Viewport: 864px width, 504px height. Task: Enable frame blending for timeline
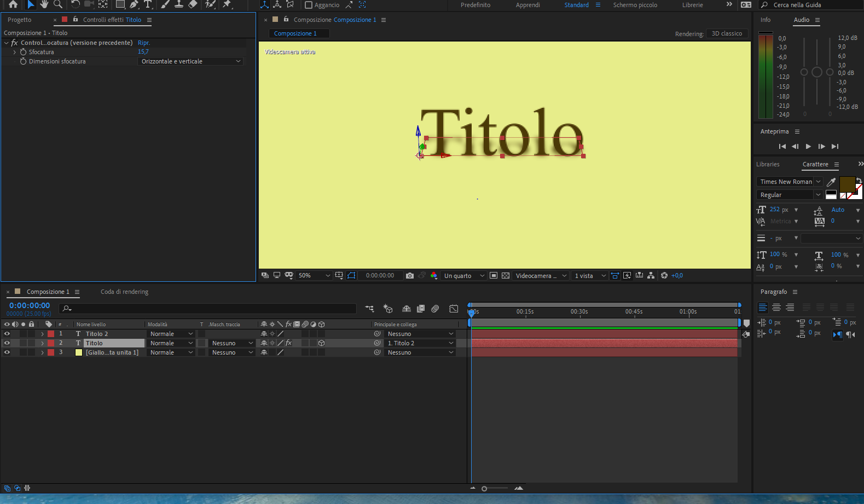421,309
